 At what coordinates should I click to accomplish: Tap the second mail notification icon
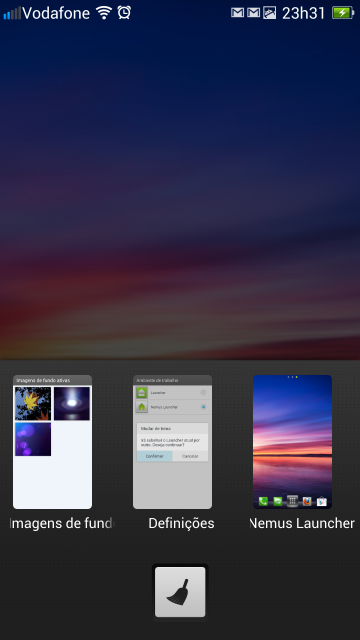tap(253, 13)
